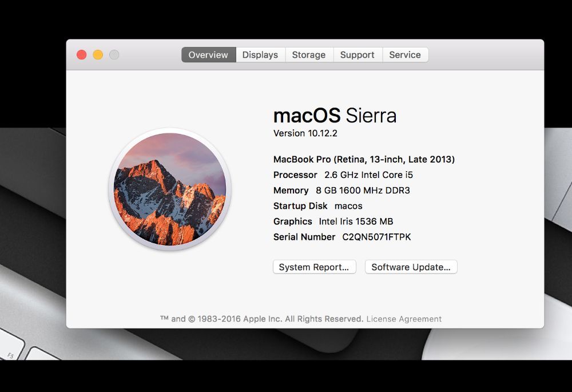This screenshot has height=392, width=572.
Task: Close the window with red button
Action: (x=82, y=55)
